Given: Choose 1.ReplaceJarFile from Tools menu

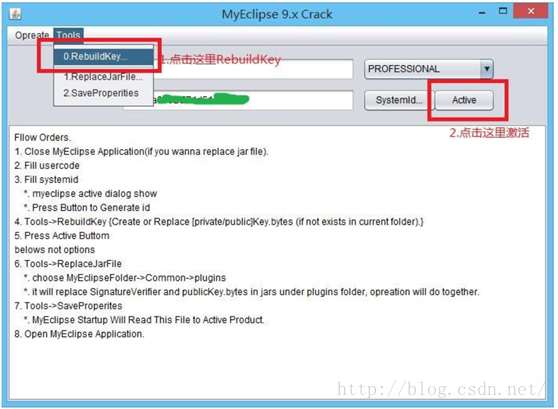Looking at the screenshot, I should pos(104,77).
